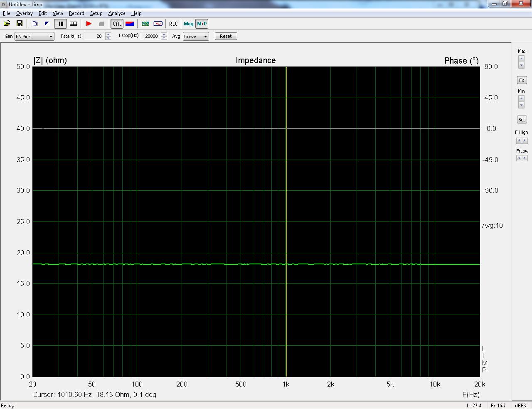Click the 20.0 ohm axis value

[x=23, y=253]
